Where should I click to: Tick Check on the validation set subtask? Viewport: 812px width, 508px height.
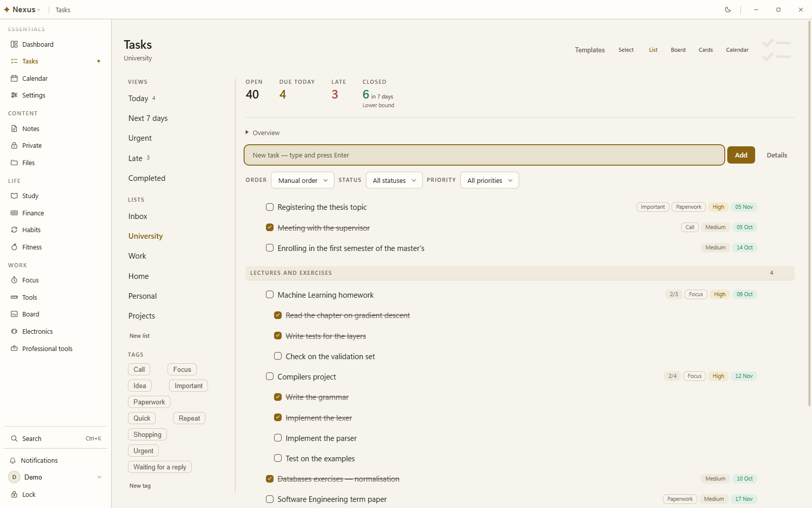pos(278,356)
